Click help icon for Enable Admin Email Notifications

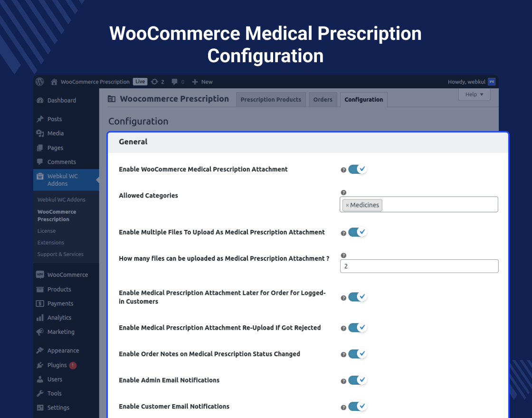(x=343, y=381)
